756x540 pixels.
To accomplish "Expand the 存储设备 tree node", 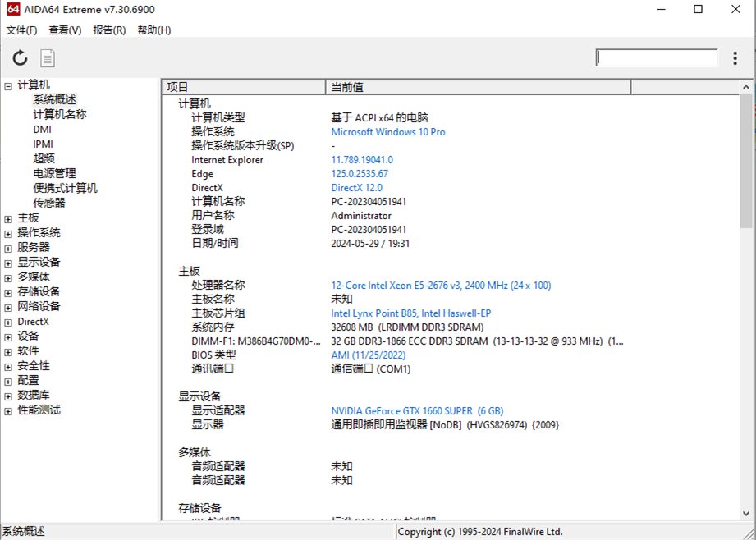I will click(x=8, y=292).
